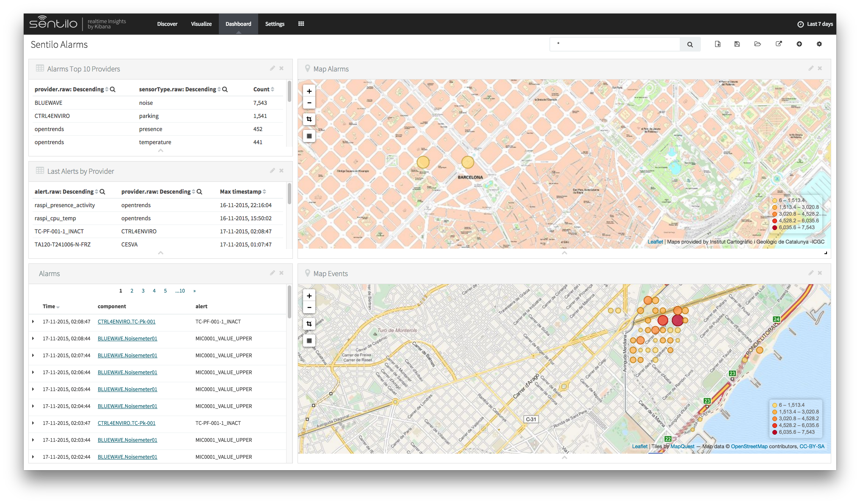Screen dimensions: 860x504
Task: Expand alarm row 17-11-2015, 02:08:47
Action: click(33, 322)
